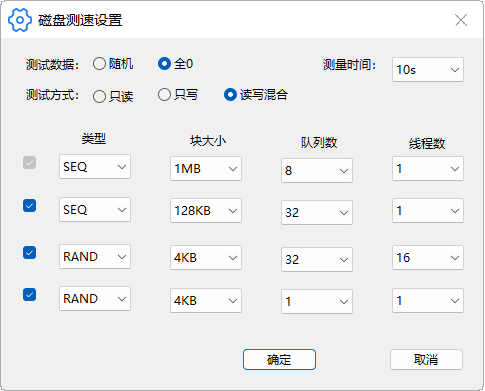Open thread count dropdown in last row
Screen dimensions: 485x391
click(x=428, y=301)
